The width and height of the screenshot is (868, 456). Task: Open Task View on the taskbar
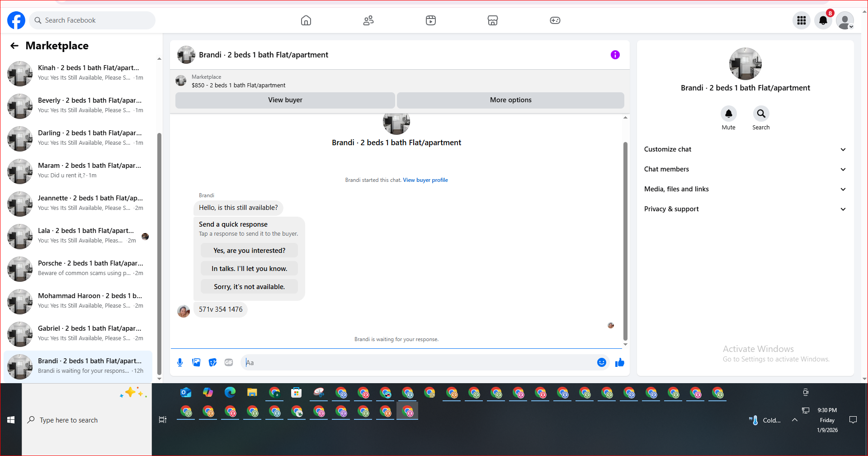coord(163,420)
